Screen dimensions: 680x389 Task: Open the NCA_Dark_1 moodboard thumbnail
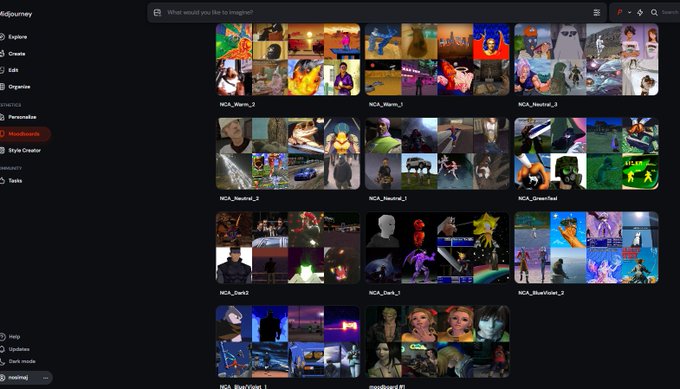pyautogui.click(x=437, y=248)
